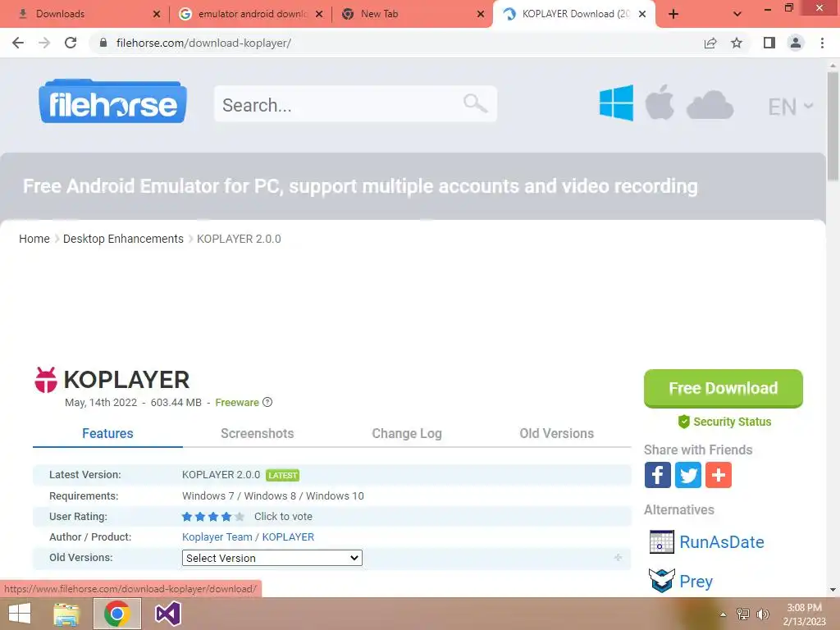The image size is (840, 630).
Task: Open the Security Status link
Action: (724, 422)
